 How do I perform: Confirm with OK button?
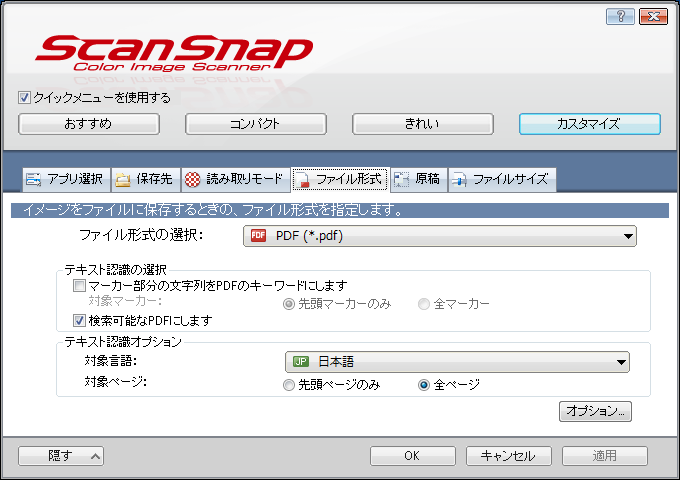click(x=413, y=456)
